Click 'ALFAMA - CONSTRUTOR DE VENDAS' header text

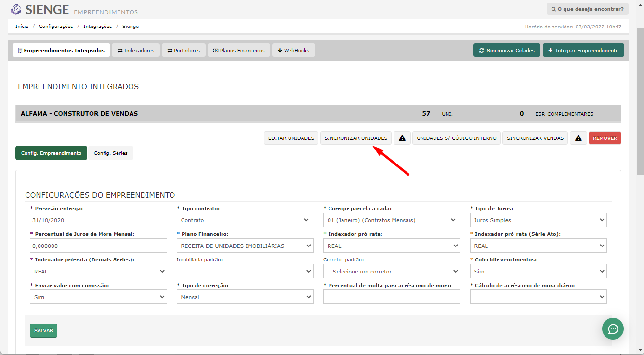pos(79,114)
